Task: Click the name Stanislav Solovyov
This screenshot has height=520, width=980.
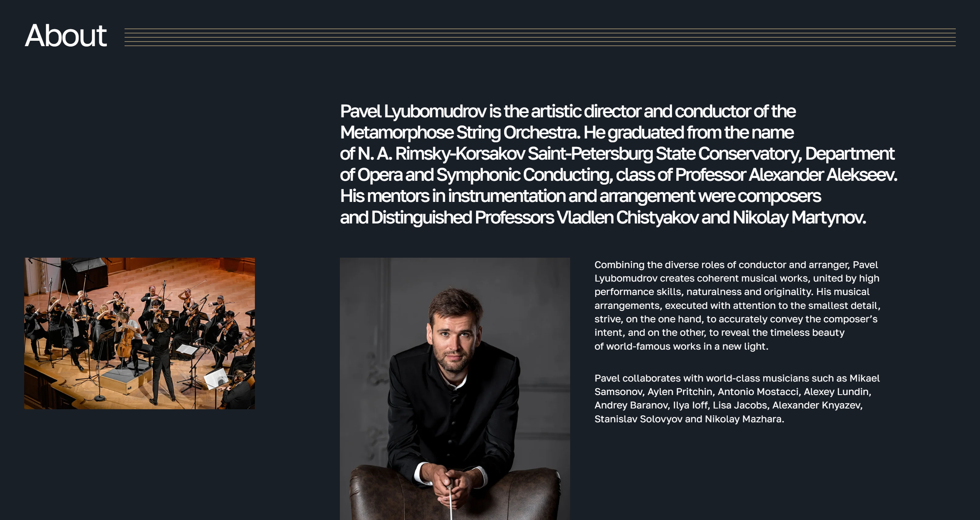Action: [638, 419]
